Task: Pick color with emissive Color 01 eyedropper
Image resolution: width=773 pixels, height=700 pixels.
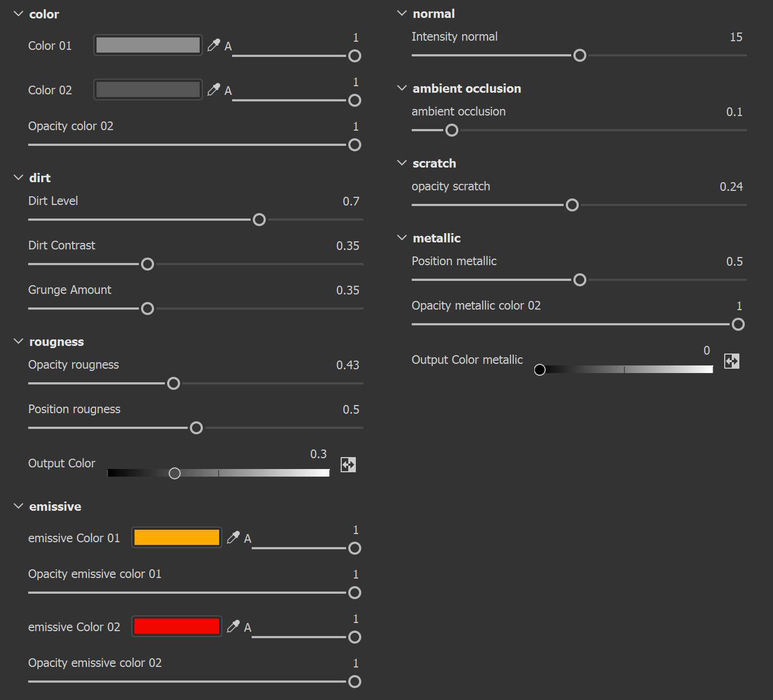Action: (x=233, y=537)
